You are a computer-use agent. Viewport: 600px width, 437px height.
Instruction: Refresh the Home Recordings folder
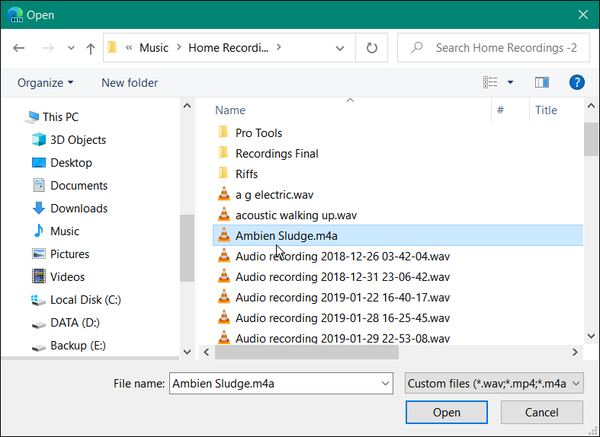[x=372, y=48]
